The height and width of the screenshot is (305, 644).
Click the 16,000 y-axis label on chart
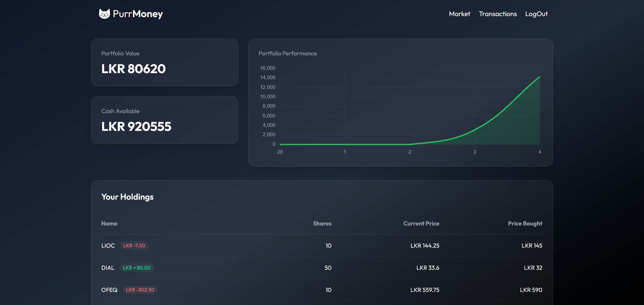268,68
